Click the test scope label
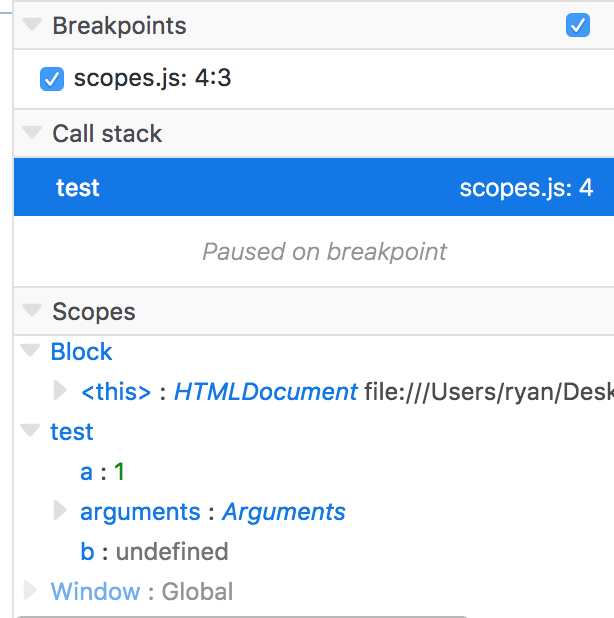 72,432
